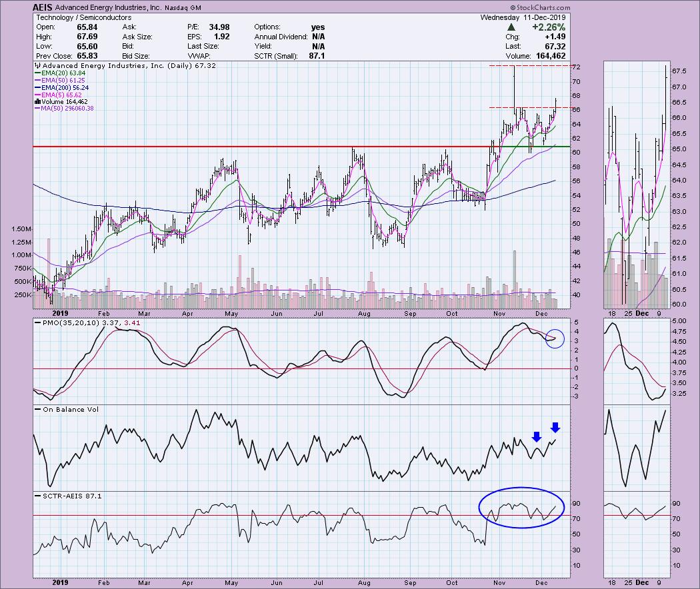
Task: Click the green up-triangle change indicator
Action: click(x=511, y=27)
